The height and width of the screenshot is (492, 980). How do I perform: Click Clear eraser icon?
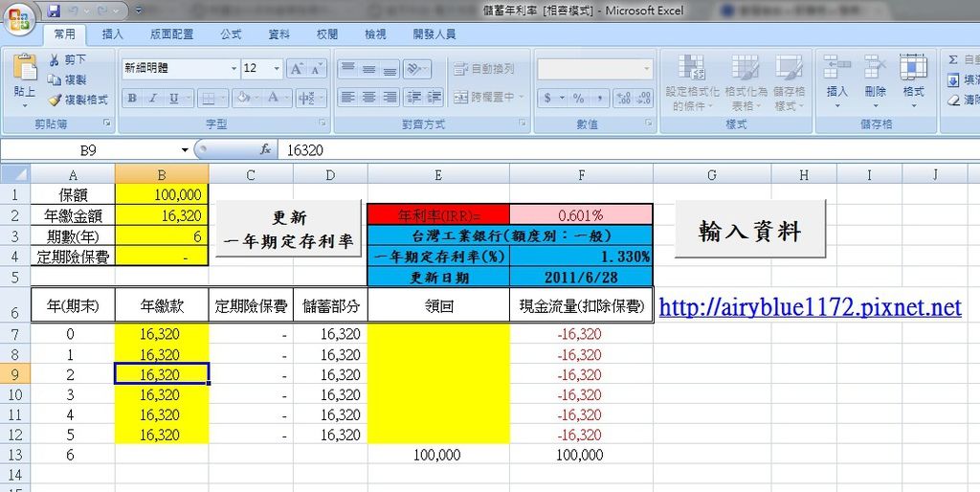[953, 100]
